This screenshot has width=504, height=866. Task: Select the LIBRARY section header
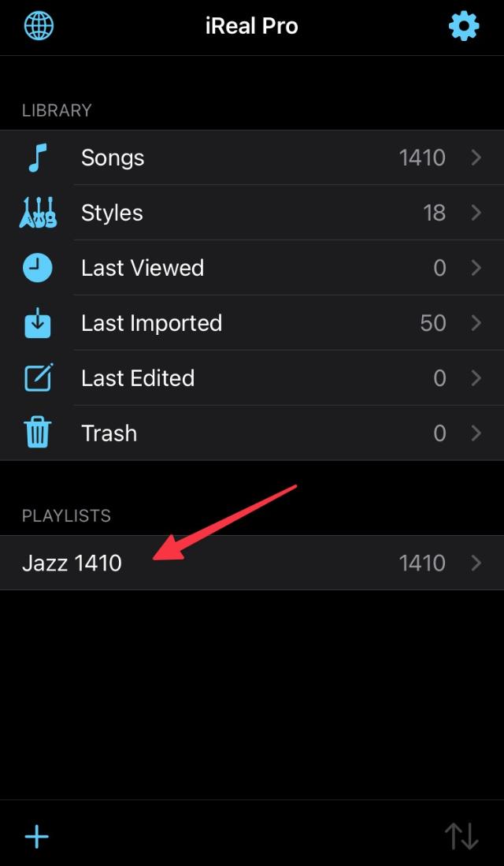point(56,110)
